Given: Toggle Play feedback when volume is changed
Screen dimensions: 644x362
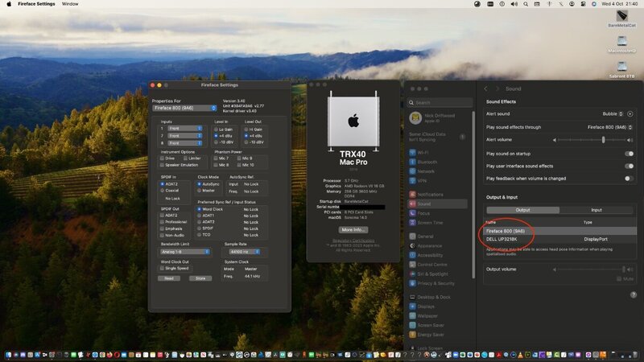Looking at the screenshot, I should pos(629,178).
